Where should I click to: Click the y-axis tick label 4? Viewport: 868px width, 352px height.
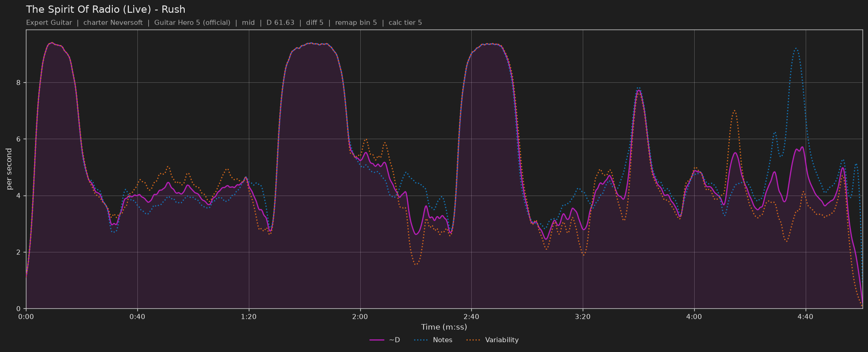click(x=19, y=196)
